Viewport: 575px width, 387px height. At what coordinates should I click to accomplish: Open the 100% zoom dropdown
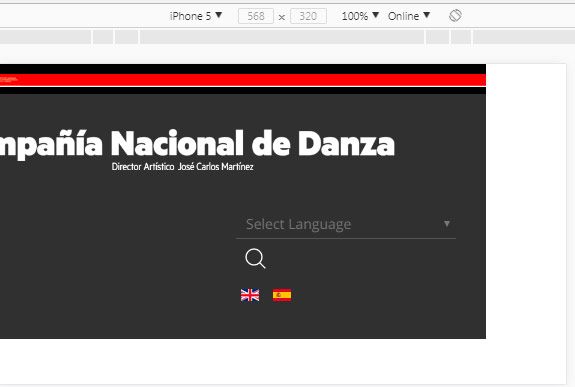pyautogui.click(x=360, y=16)
